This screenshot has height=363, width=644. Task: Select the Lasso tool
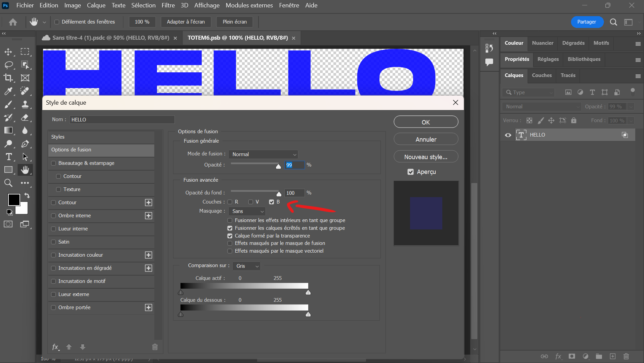click(8, 65)
